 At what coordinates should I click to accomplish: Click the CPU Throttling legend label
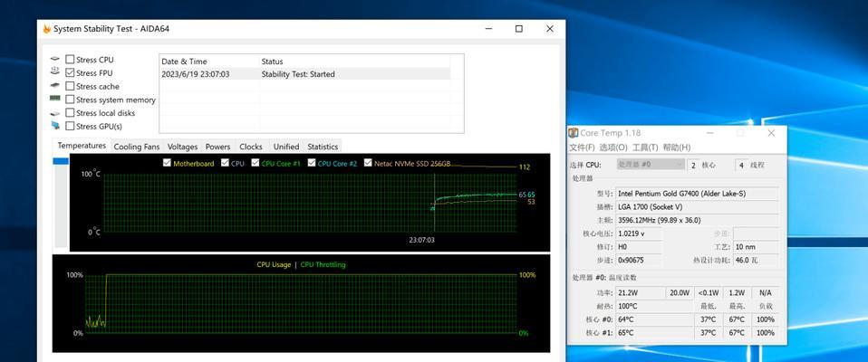pos(323,265)
